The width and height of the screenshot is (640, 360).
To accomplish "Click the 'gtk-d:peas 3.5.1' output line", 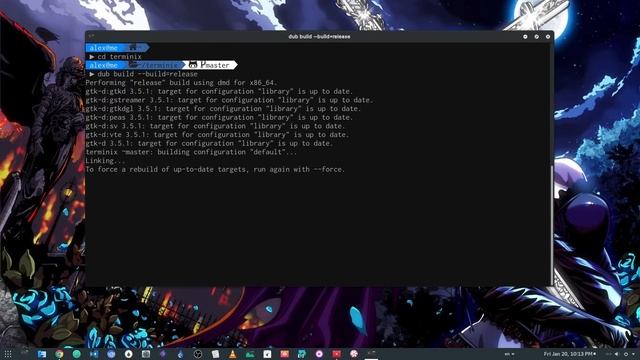I will tap(219, 117).
